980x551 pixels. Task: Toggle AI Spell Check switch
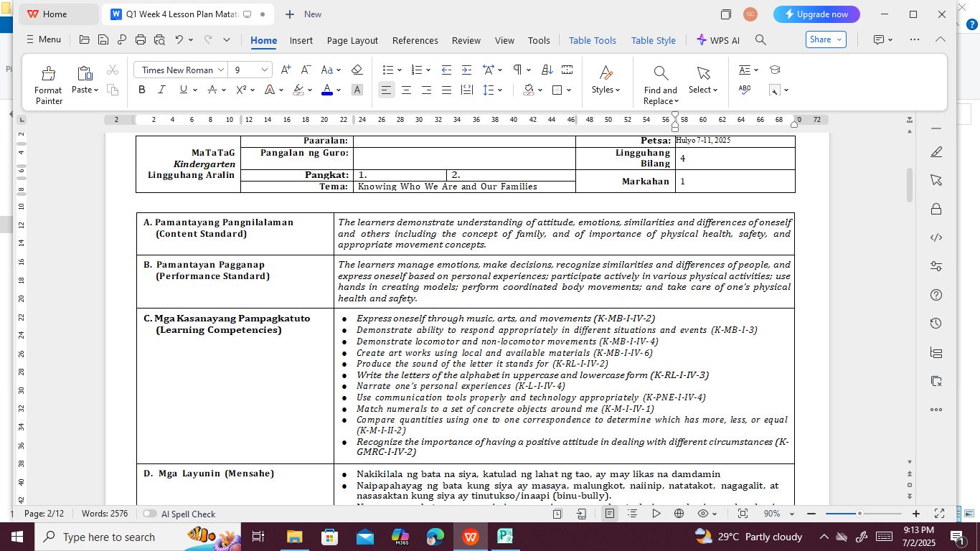150,514
